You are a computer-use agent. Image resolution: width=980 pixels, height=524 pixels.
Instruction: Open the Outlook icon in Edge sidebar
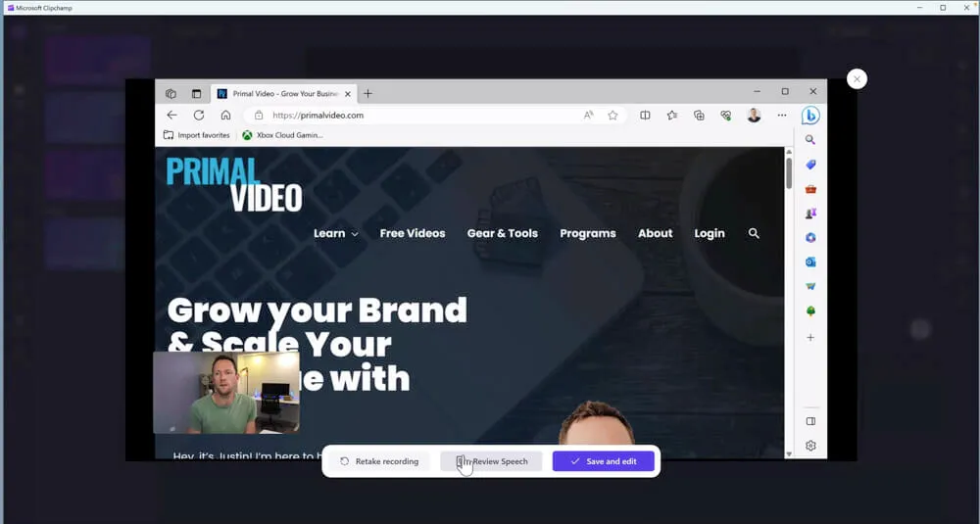tap(810, 262)
